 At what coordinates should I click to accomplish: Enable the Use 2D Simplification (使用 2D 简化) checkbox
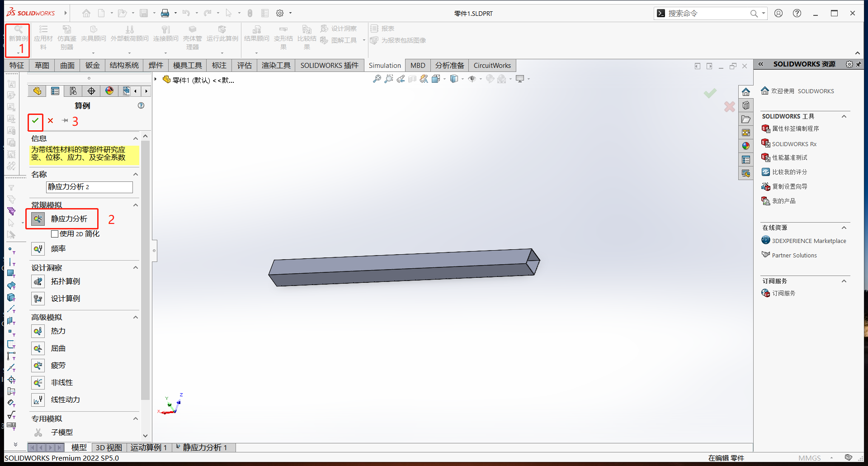point(55,234)
